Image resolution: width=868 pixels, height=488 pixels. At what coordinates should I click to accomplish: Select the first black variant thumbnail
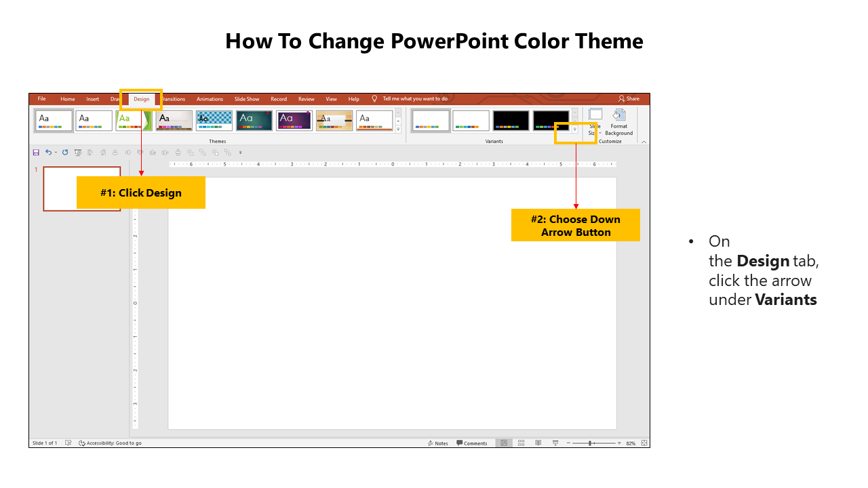pyautogui.click(x=511, y=121)
